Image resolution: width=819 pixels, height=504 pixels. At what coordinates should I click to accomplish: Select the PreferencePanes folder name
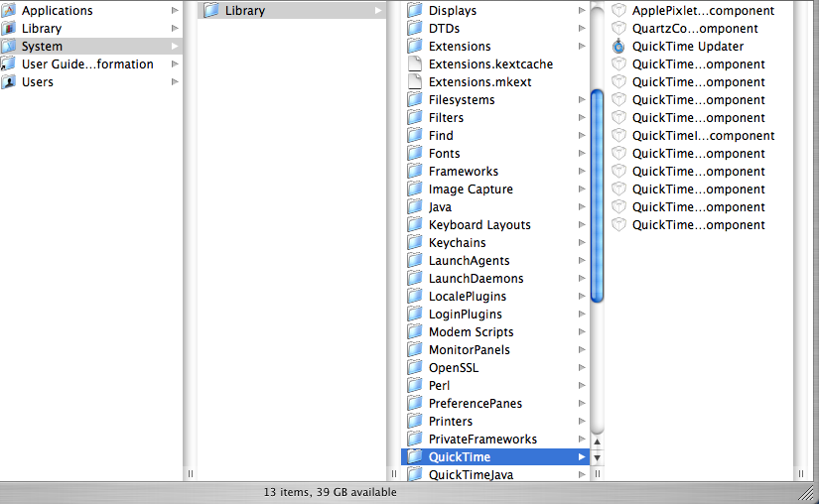coord(476,404)
